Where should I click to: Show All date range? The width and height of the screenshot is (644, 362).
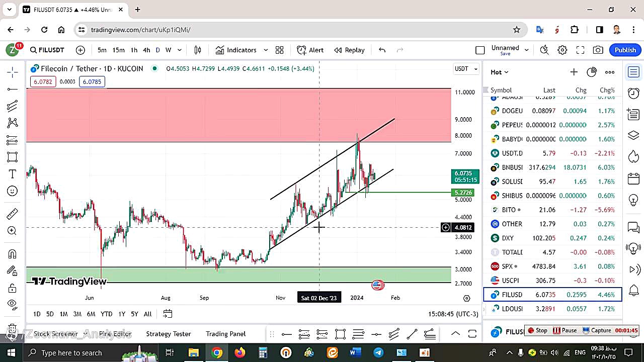[147, 314]
